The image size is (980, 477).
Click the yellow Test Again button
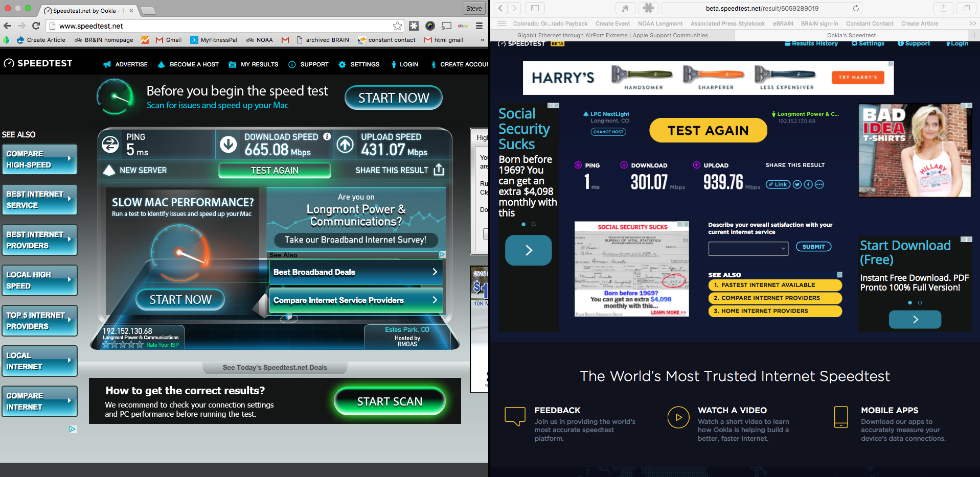click(708, 130)
